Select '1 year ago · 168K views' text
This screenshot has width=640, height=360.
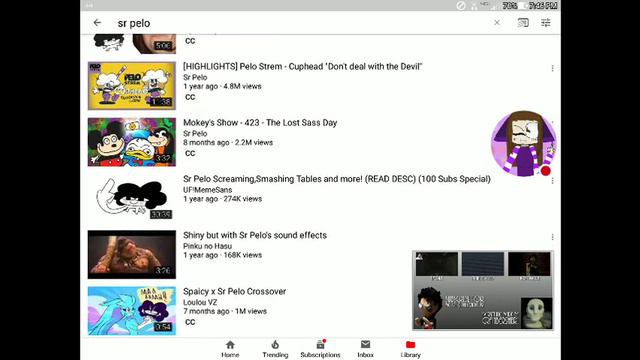pos(222,255)
